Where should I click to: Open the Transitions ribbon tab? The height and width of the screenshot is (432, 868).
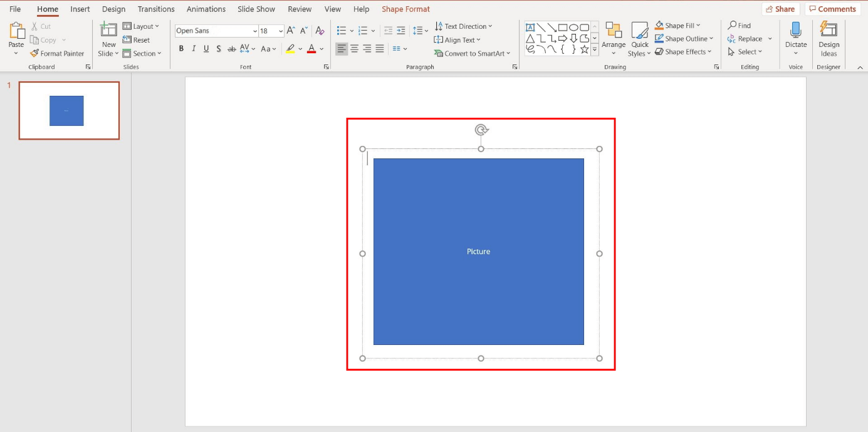155,9
